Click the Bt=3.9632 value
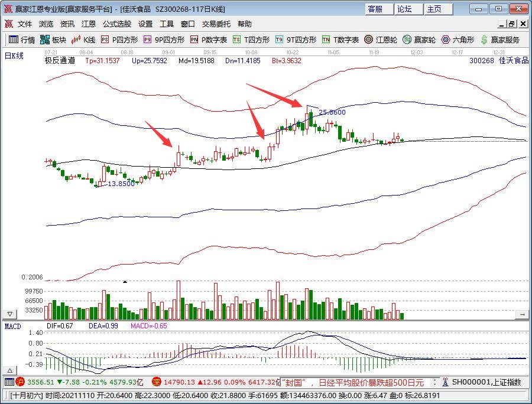Image resolution: width=532 pixels, height=404 pixels. 287,61
